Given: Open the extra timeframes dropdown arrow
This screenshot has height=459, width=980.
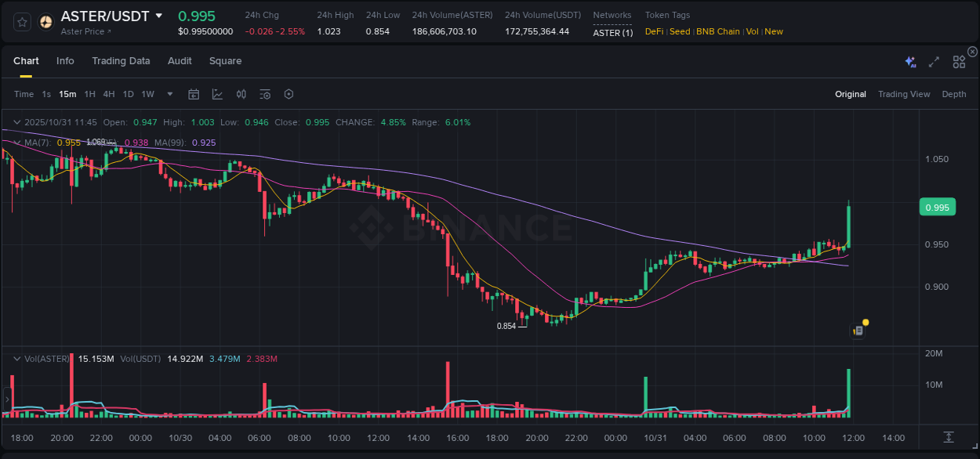Looking at the screenshot, I should (169, 93).
